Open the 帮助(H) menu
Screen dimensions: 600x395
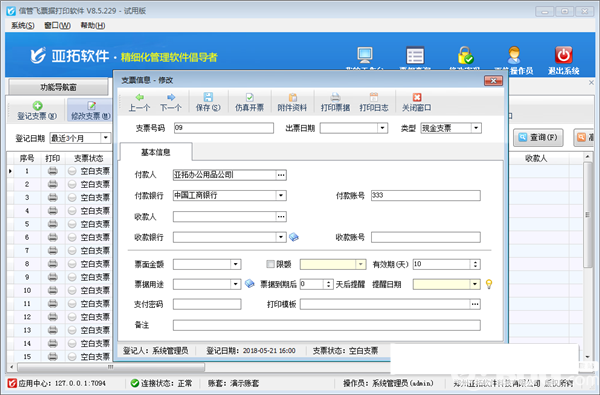tap(93, 25)
